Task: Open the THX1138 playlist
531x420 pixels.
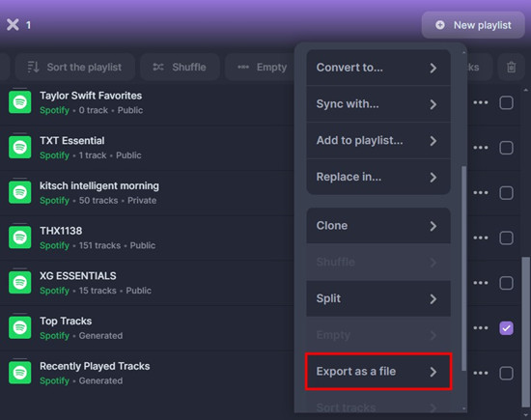Action: click(61, 231)
